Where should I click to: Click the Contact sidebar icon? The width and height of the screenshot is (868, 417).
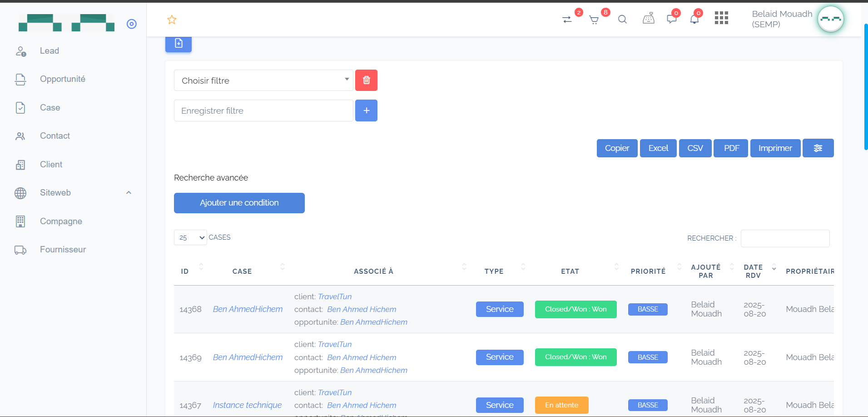tap(20, 136)
